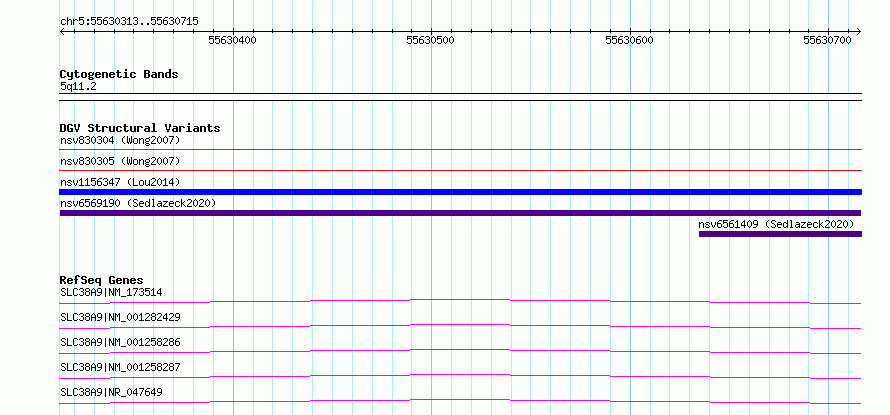Click the blue nsv1156347 variant bar
The image size is (890, 415).
pos(461,192)
